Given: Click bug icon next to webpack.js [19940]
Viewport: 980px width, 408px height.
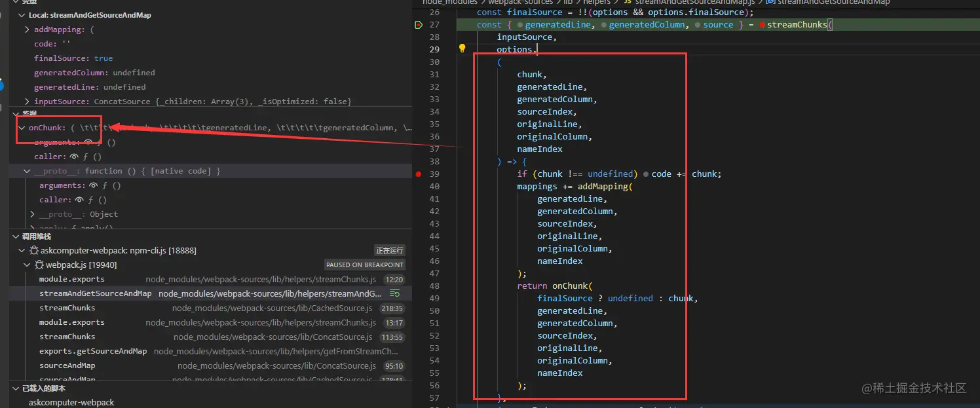Looking at the screenshot, I should click(39, 265).
